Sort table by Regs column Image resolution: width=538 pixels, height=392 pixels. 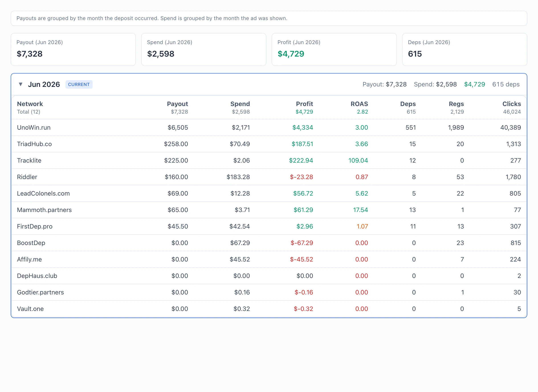coord(456,104)
